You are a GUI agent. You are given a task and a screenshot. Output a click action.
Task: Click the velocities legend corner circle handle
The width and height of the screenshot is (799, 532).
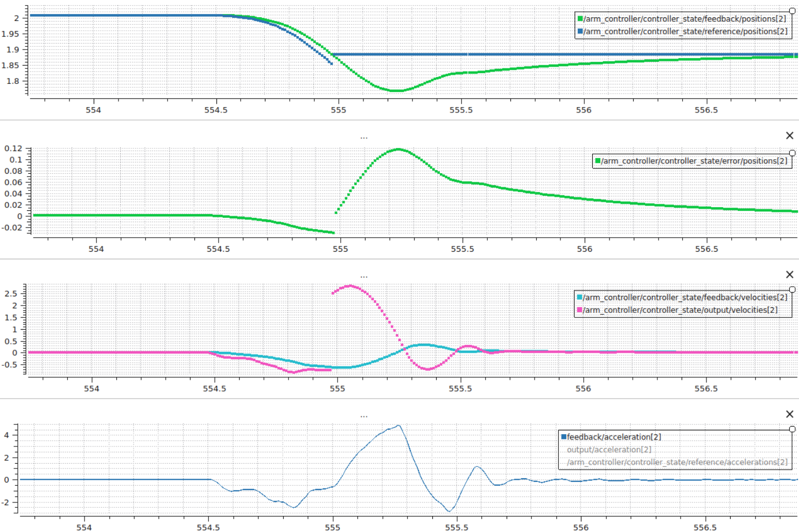(x=792, y=289)
